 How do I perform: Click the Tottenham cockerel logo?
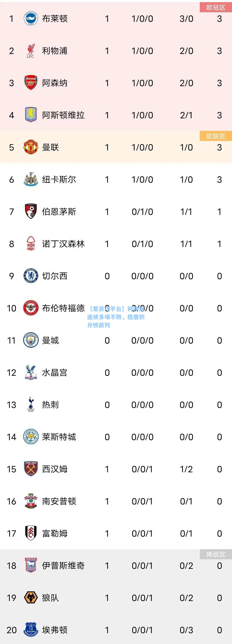pyautogui.click(x=31, y=405)
